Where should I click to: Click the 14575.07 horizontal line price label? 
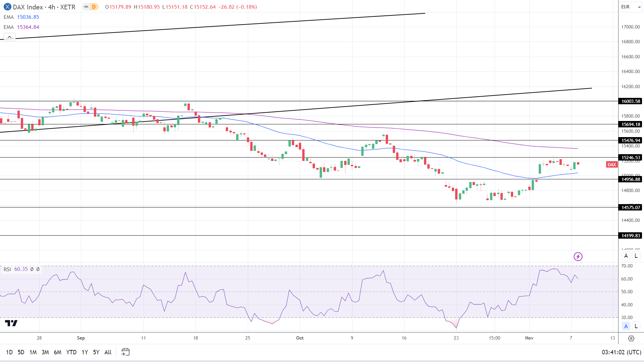[x=631, y=207]
